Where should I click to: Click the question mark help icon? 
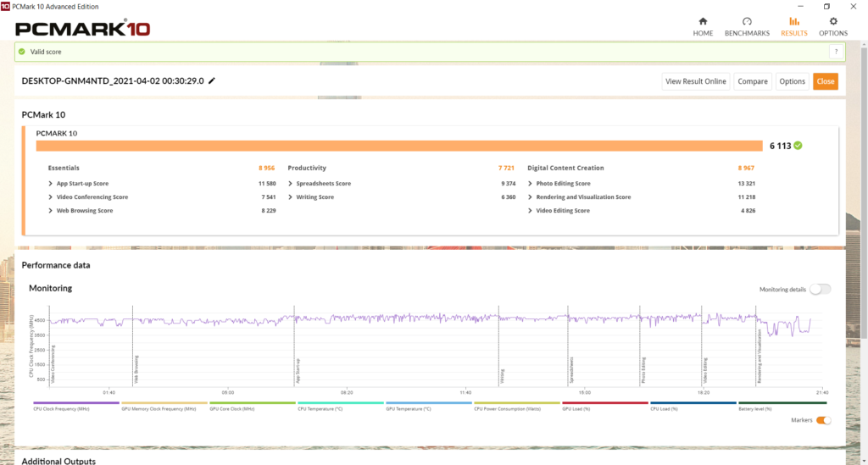(x=835, y=52)
